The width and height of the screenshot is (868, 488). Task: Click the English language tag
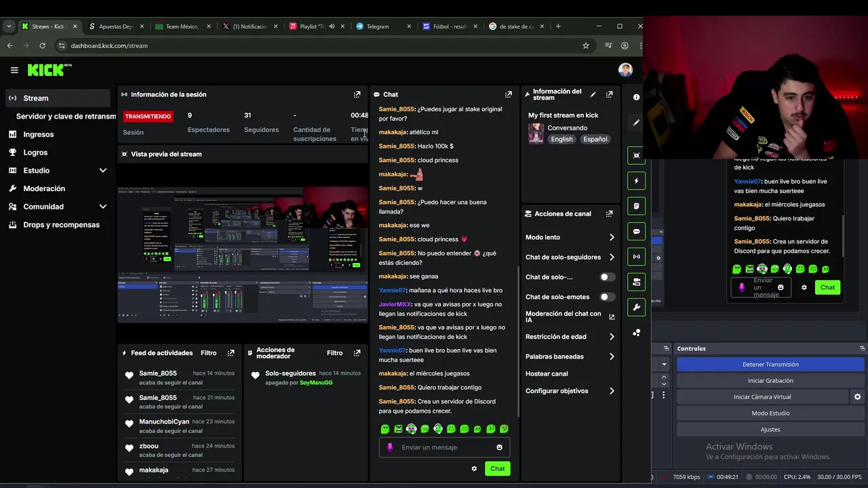[561, 139]
